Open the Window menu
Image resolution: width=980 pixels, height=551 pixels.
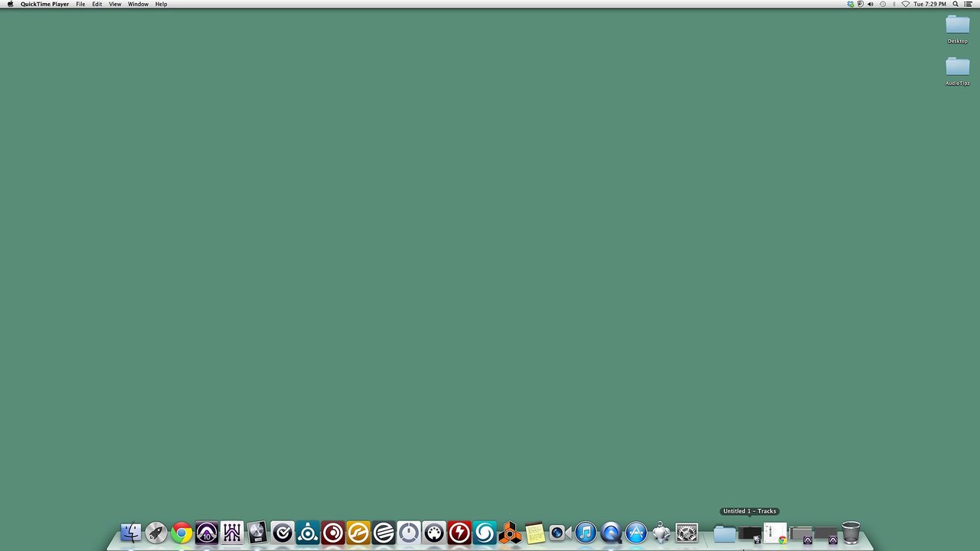click(139, 4)
